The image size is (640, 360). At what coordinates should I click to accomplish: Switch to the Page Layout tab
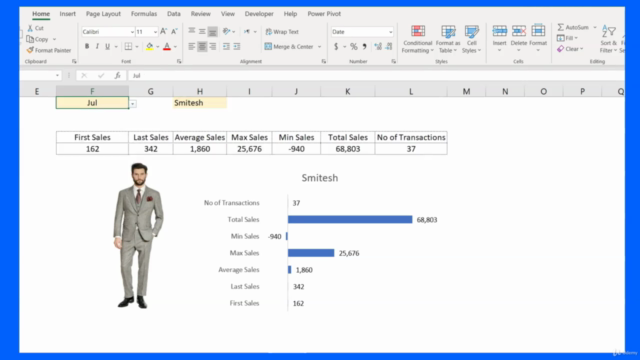click(x=103, y=14)
